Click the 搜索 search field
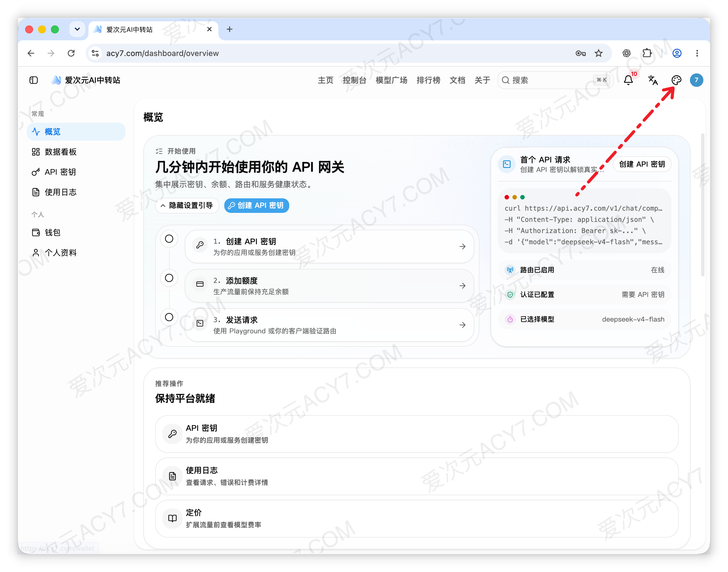 556,80
